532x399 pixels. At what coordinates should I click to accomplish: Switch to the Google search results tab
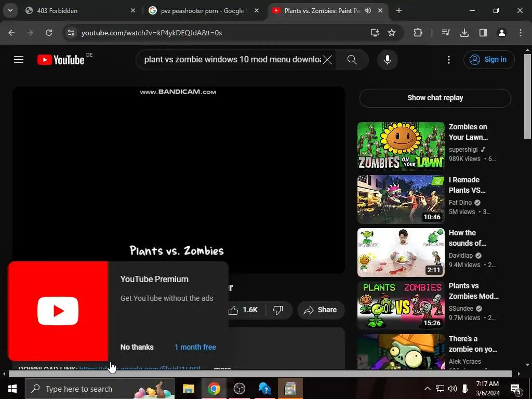click(x=203, y=11)
